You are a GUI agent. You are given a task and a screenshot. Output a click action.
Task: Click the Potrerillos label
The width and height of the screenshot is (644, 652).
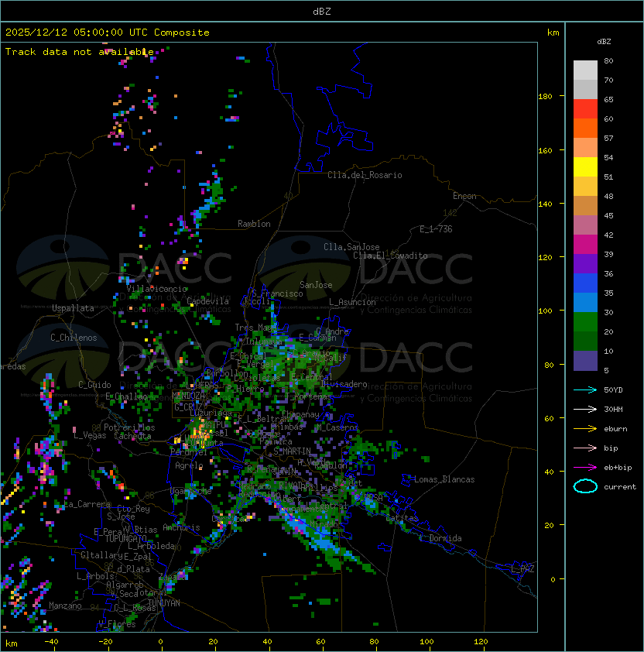129,427
